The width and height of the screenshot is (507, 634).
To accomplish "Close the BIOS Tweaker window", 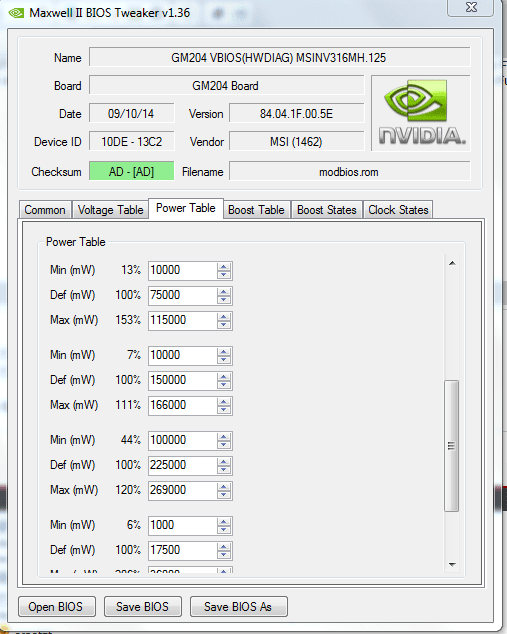I will (x=471, y=7).
